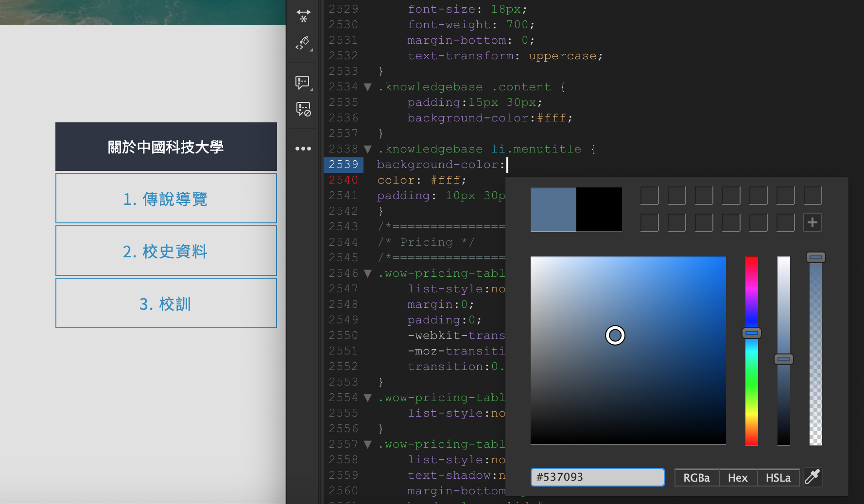Activate the eyedropper color sampler
The image size is (864, 504).
point(812,477)
